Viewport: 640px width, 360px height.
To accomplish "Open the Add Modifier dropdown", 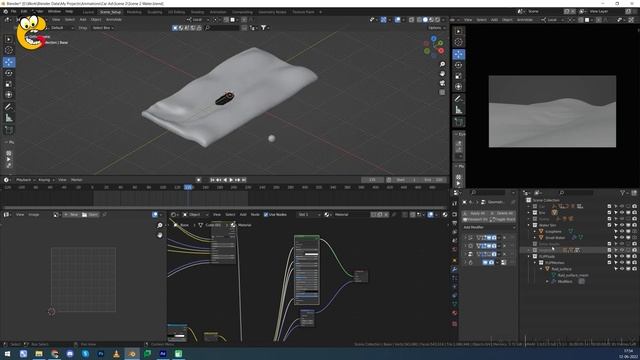I will 489,227.
